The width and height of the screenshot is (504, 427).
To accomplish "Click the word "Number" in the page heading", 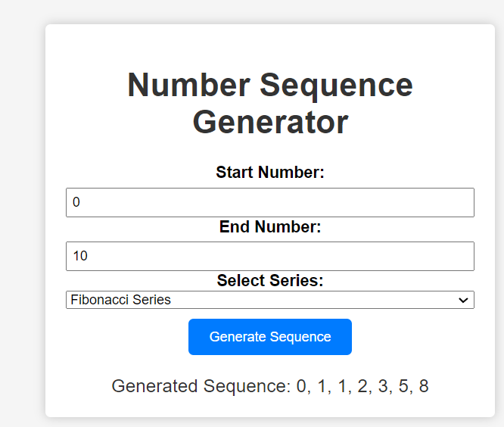I will pyautogui.click(x=189, y=85).
